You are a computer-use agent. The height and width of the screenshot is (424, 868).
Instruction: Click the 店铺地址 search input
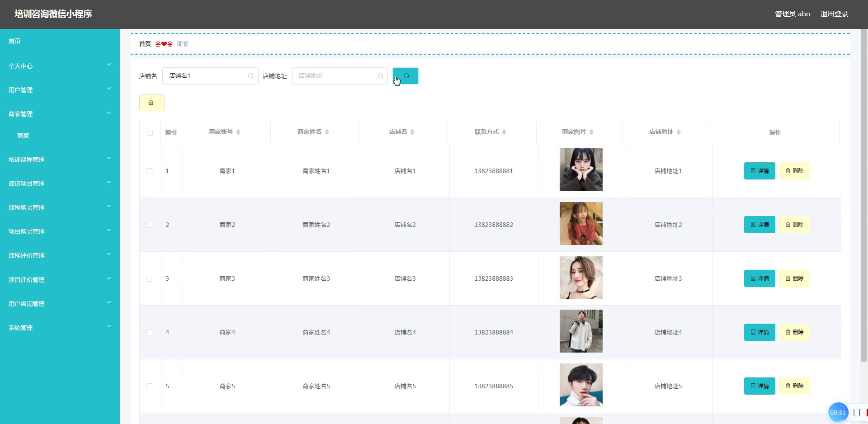pyautogui.click(x=340, y=76)
